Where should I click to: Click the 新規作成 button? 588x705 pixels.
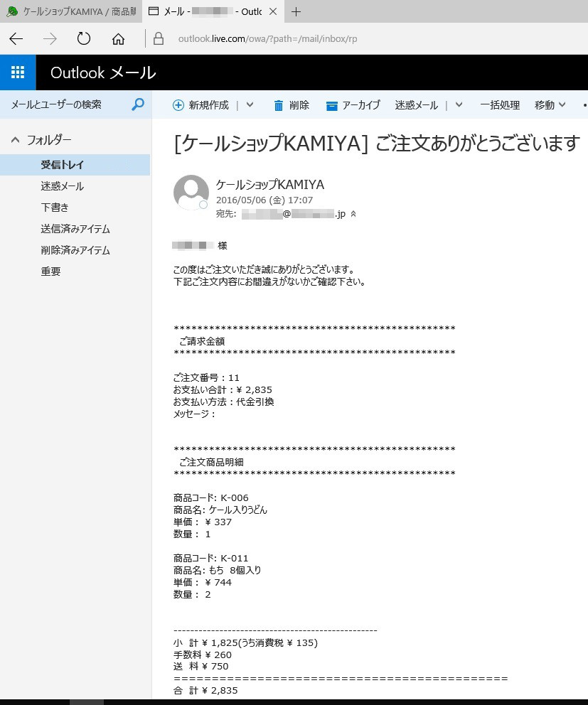point(201,105)
